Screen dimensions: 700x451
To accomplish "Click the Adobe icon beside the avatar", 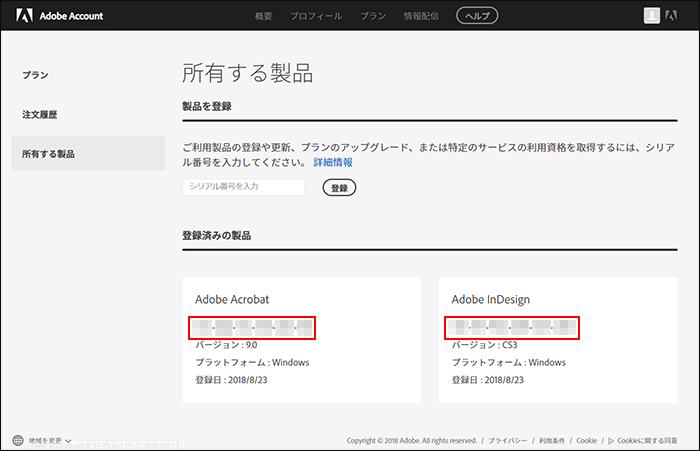I will pos(671,16).
